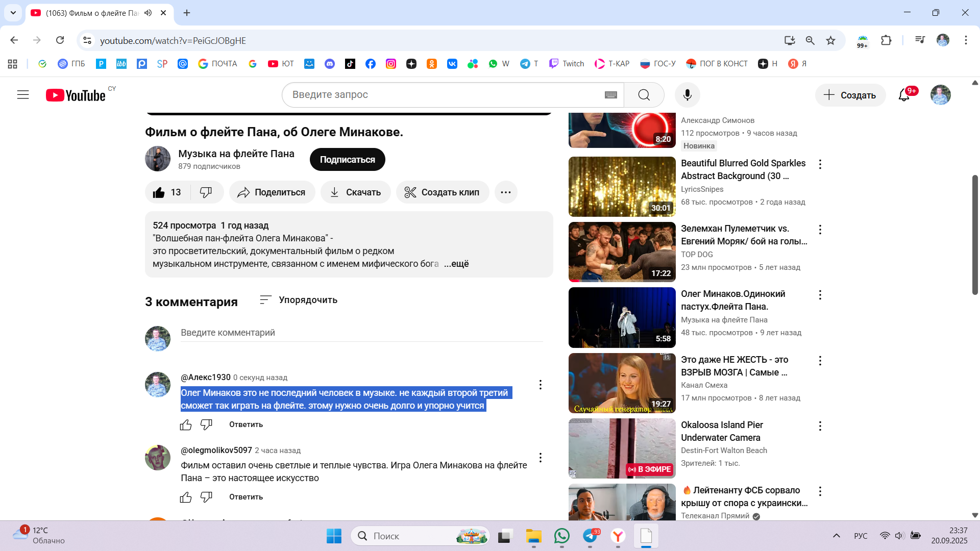980x551 pixels.
Task: Click «Ответить» under the @Алекс1930 comment
Action: click(246, 424)
